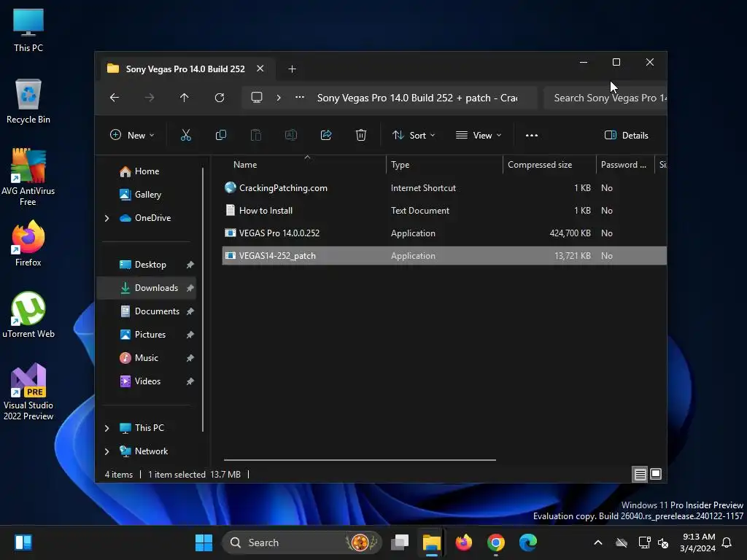The height and width of the screenshot is (560, 747).
Task: Open the New dropdown menu
Action: [x=132, y=135]
